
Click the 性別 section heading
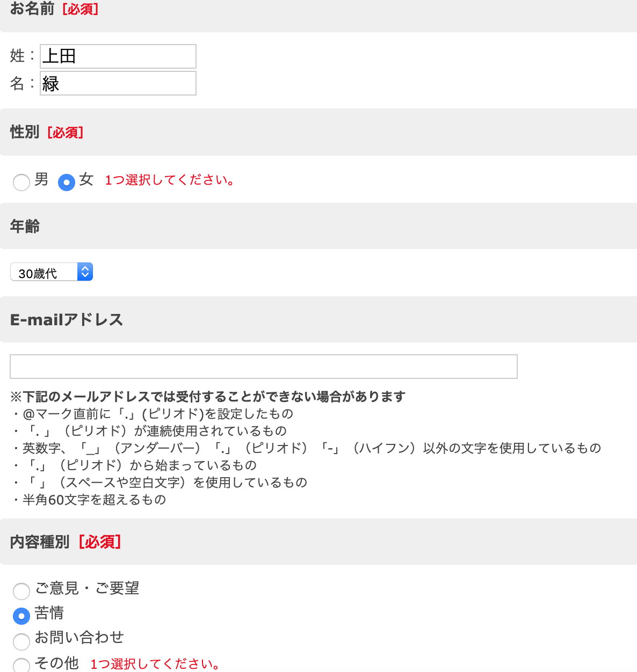25,132
